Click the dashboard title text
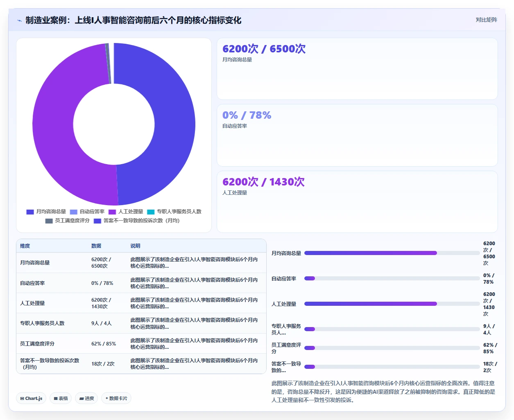The height and width of the screenshot is (420, 514). [x=134, y=20]
